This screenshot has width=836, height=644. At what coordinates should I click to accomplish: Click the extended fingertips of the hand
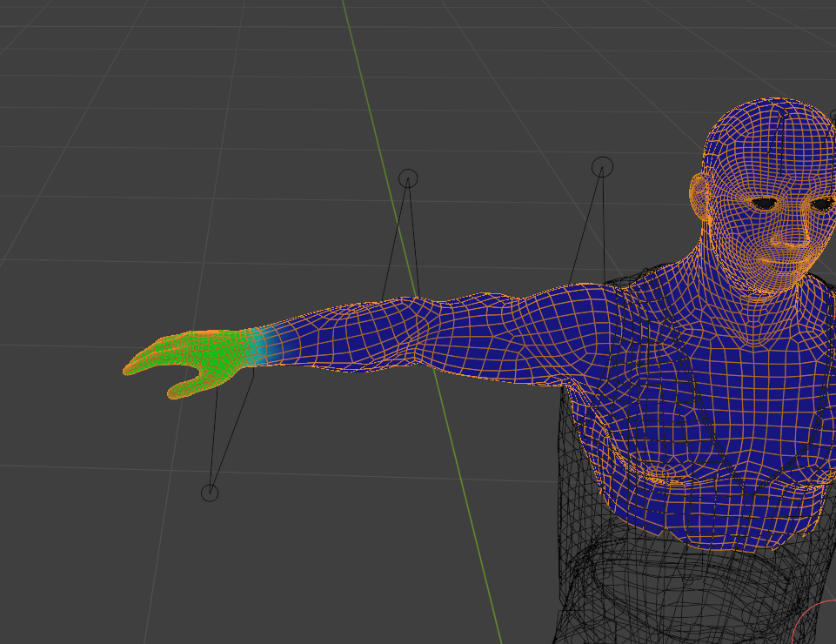[x=135, y=366]
